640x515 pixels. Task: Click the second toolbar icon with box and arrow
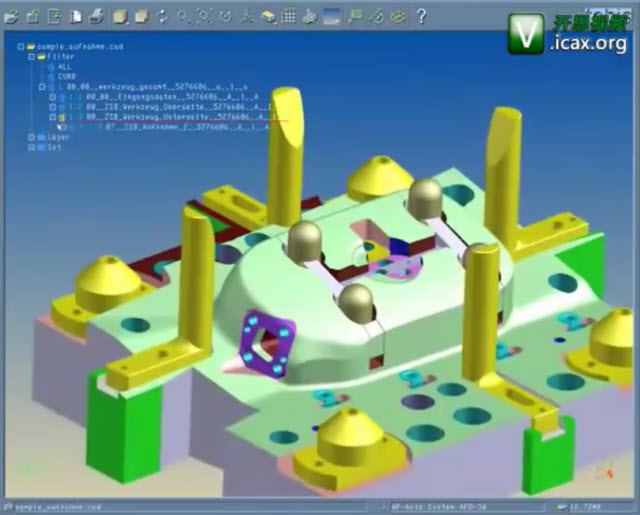pos(33,17)
